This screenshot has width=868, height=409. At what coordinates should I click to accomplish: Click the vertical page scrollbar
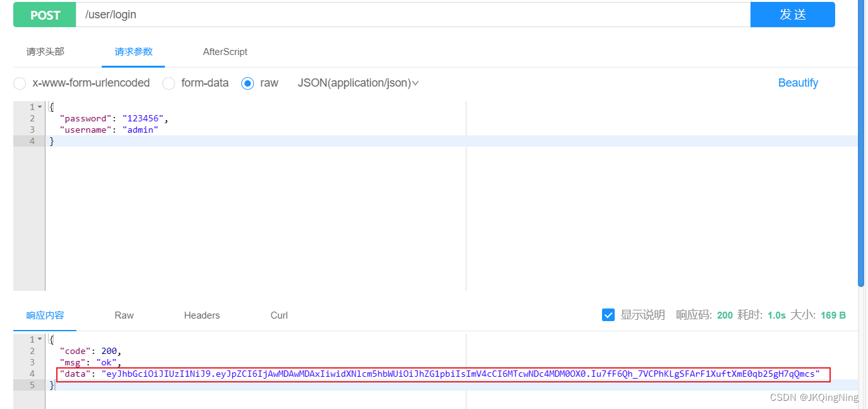click(861, 143)
